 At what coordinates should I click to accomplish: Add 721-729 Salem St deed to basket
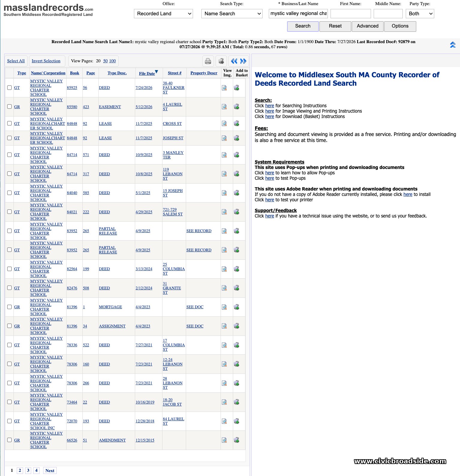pyautogui.click(x=236, y=212)
